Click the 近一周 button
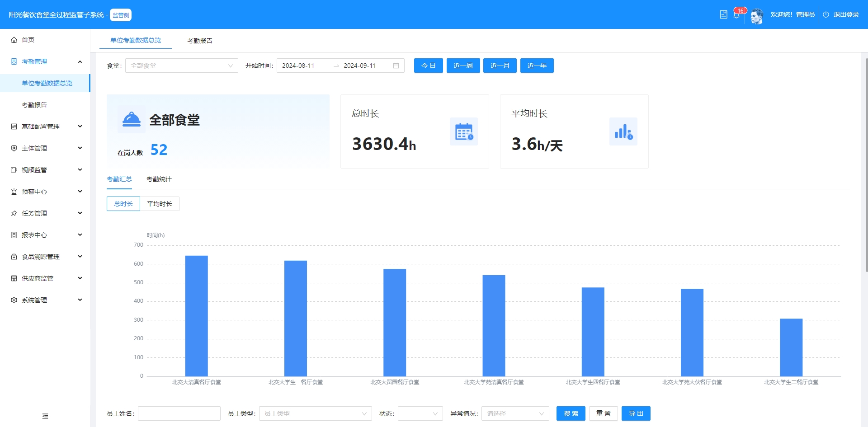 (x=463, y=66)
